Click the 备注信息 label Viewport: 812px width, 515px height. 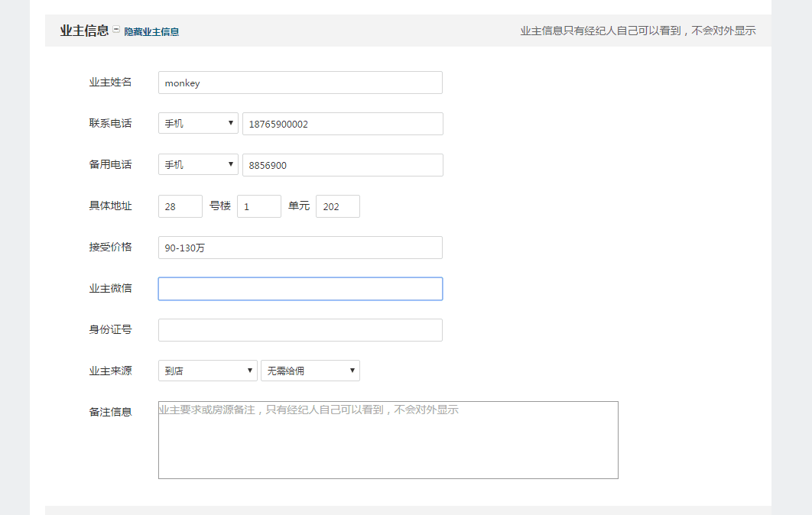coord(110,412)
